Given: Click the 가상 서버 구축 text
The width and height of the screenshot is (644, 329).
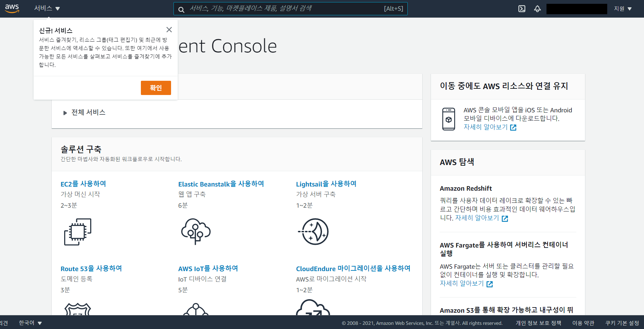Looking at the screenshot, I should pyautogui.click(x=316, y=194).
